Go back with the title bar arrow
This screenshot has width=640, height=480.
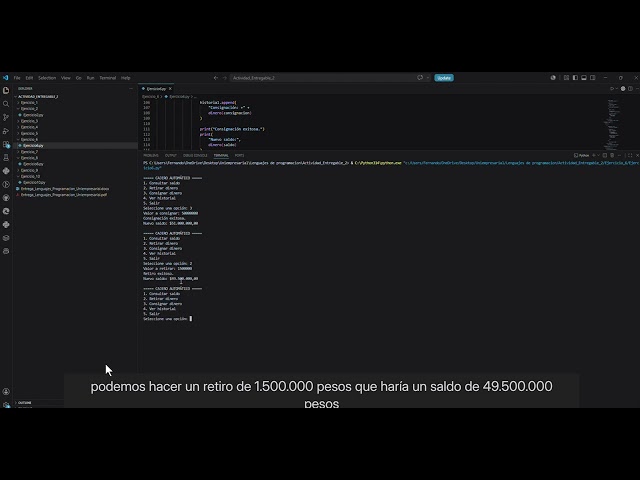pos(216,78)
